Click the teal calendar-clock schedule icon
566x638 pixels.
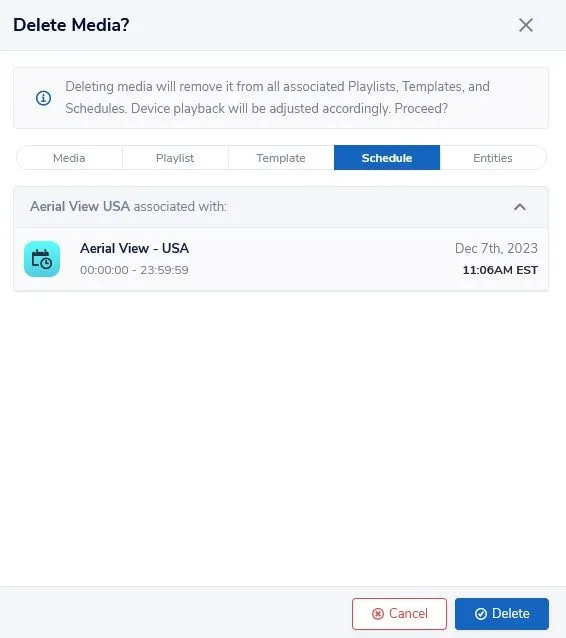(x=42, y=259)
